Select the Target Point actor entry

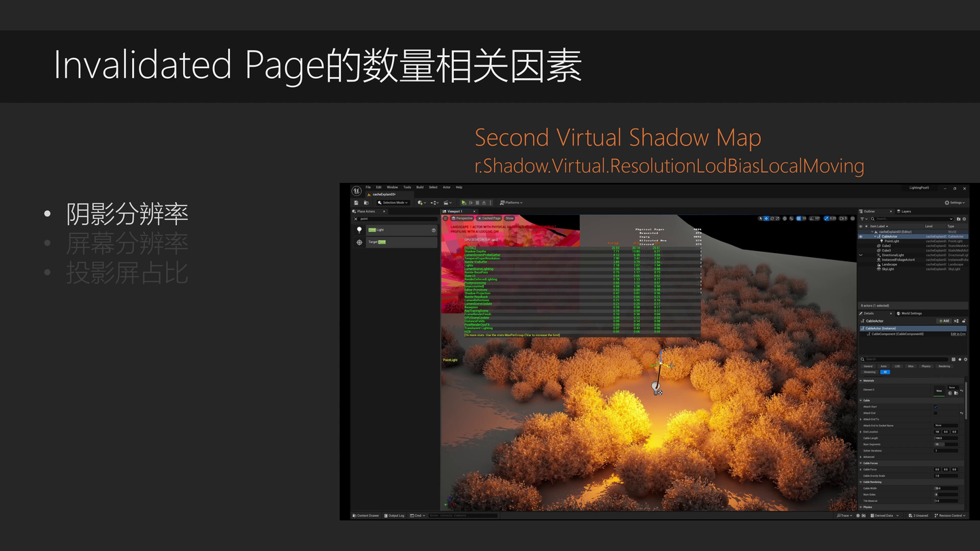[x=402, y=242]
